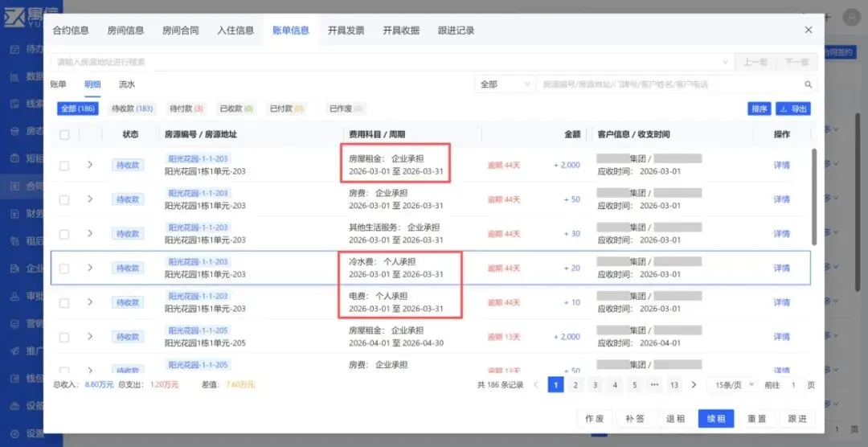Expand the 电费 row chevron

coord(90,301)
